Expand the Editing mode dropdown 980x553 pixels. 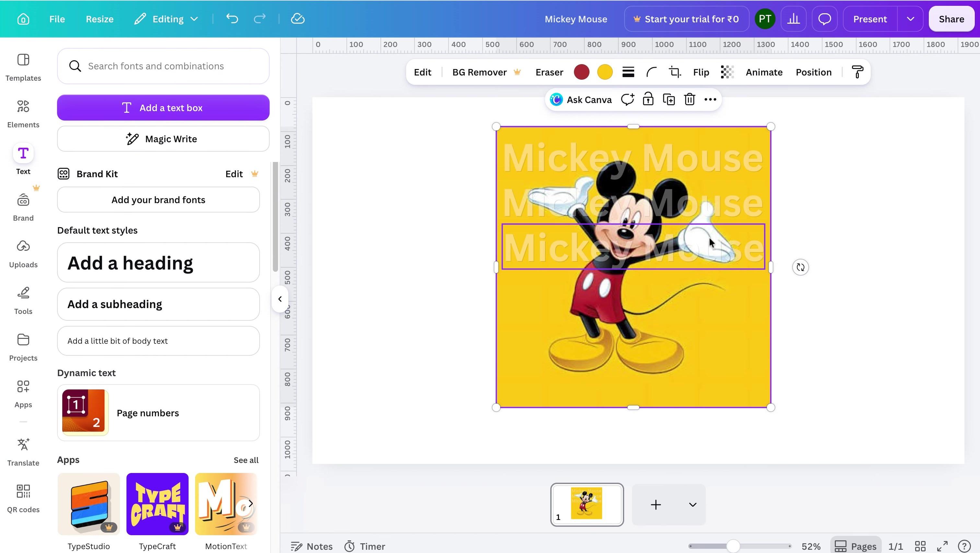166,19
